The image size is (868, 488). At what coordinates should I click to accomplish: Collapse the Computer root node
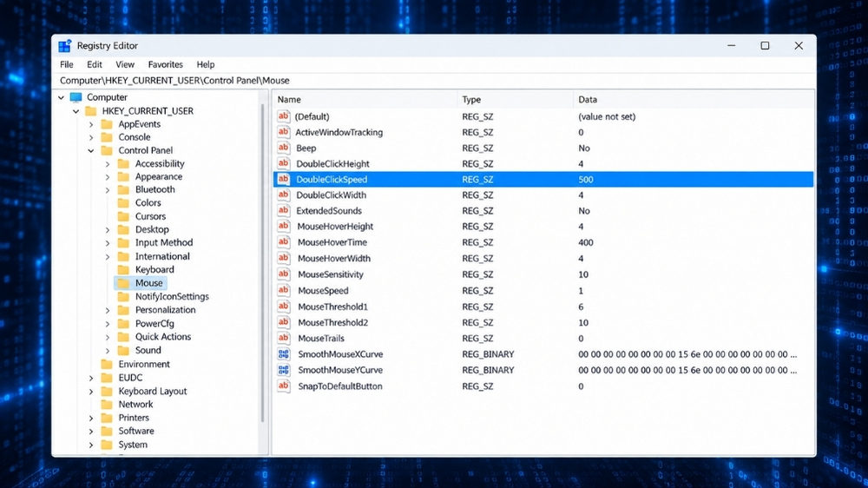(61, 97)
